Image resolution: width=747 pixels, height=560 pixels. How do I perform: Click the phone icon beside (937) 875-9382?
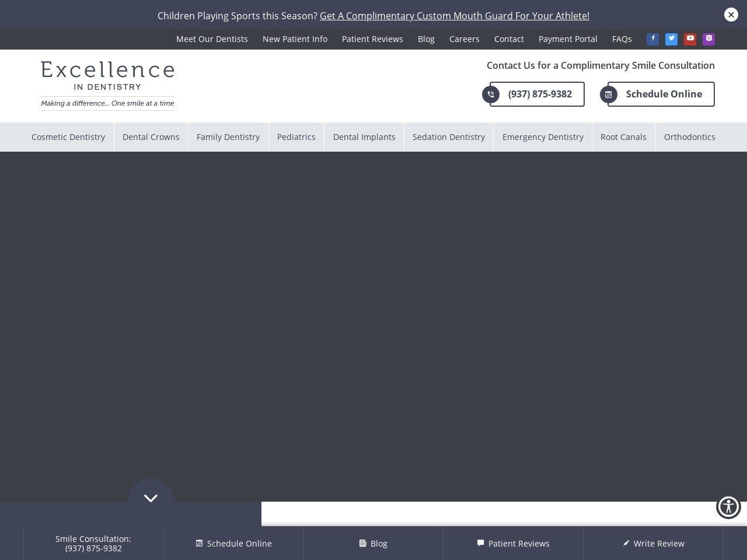[491, 94]
